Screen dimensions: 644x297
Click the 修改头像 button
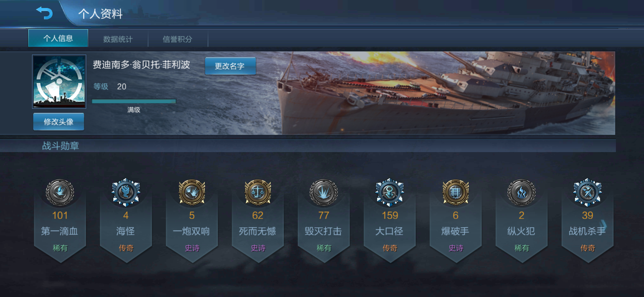59,122
